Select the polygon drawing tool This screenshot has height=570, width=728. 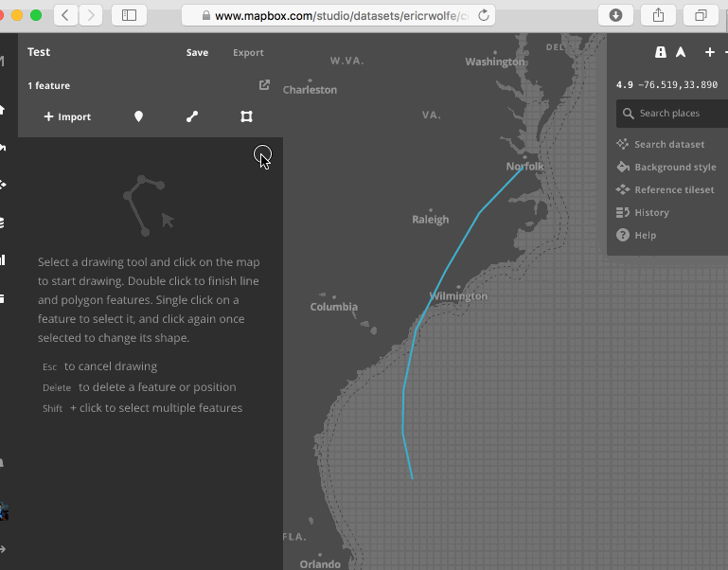(246, 116)
